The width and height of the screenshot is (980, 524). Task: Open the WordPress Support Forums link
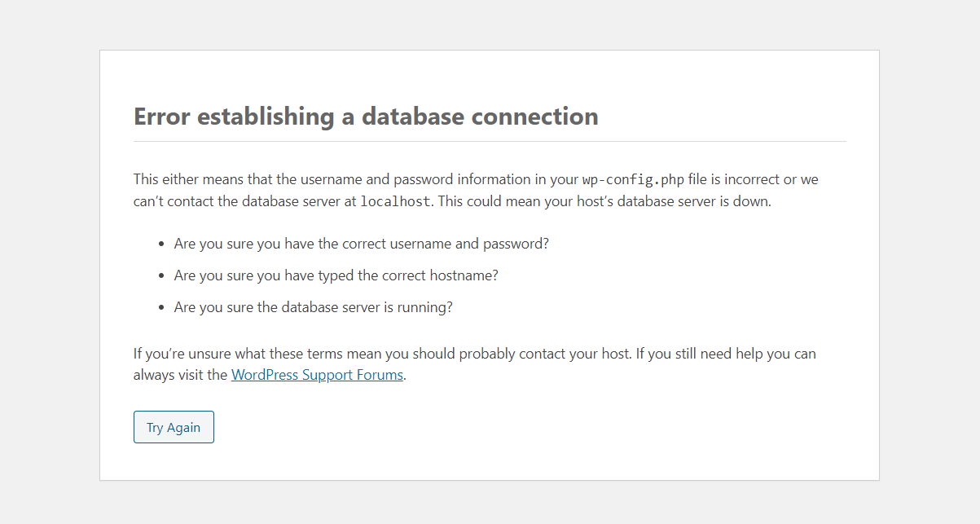317,376
